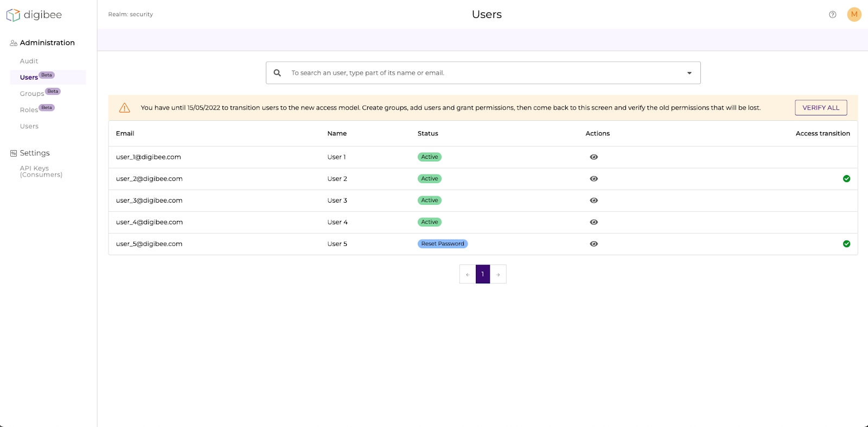Image resolution: width=868 pixels, height=427 pixels.
Task: Click the Reset Password status badge
Action: pos(443,244)
